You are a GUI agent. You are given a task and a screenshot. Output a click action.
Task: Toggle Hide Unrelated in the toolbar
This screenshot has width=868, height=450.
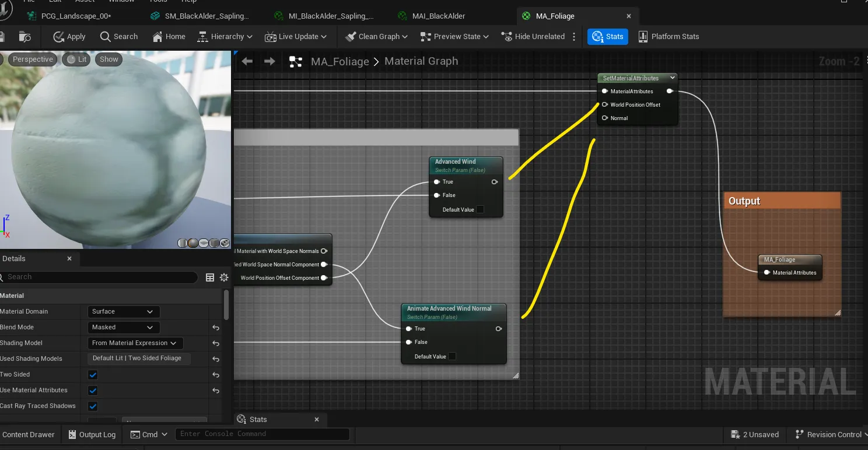(533, 36)
